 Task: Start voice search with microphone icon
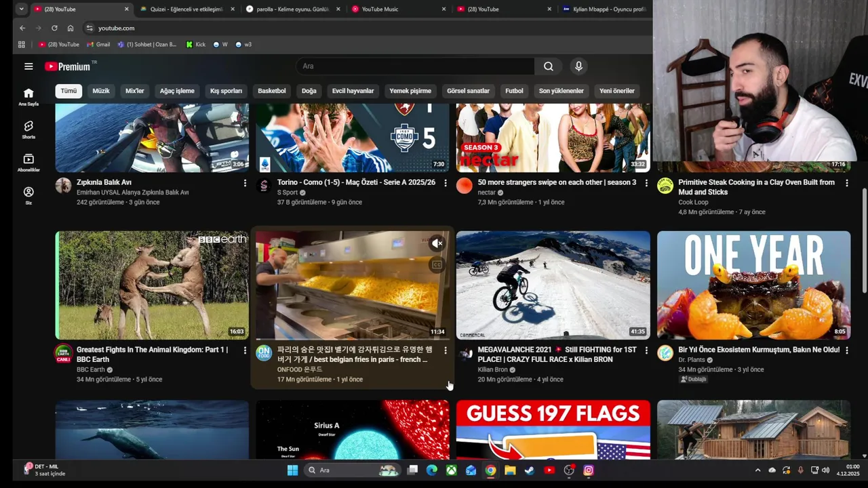(578, 66)
